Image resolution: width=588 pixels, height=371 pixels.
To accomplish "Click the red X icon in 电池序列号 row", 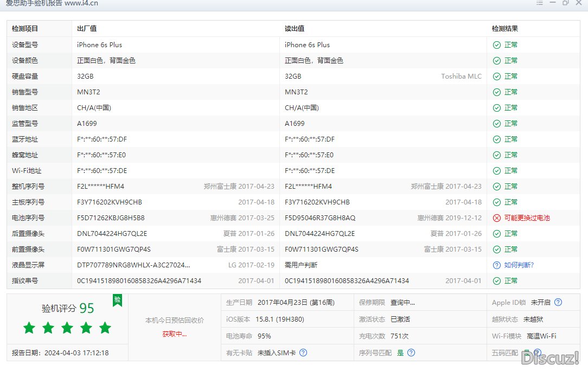I will (496, 219).
